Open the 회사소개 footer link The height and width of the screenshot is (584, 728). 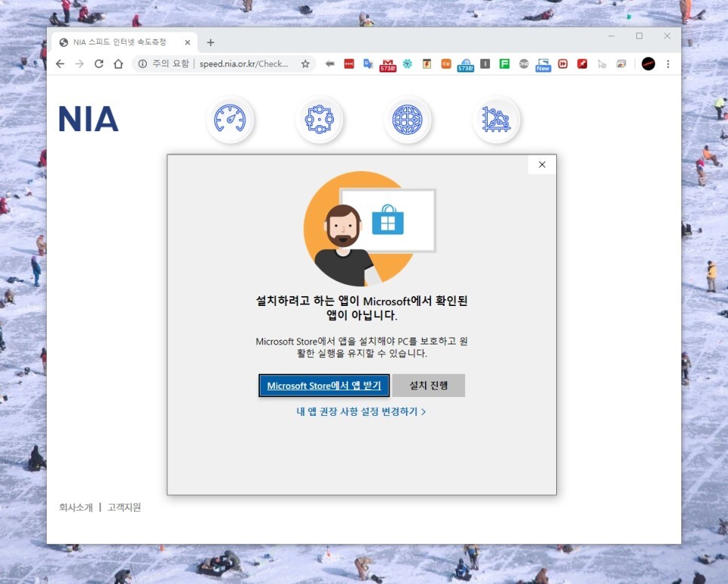pyautogui.click(x=75, y=507)
